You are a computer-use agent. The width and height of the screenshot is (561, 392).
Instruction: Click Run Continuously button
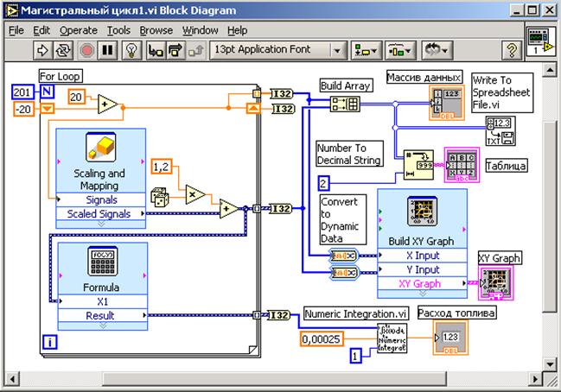pos(63,50)
